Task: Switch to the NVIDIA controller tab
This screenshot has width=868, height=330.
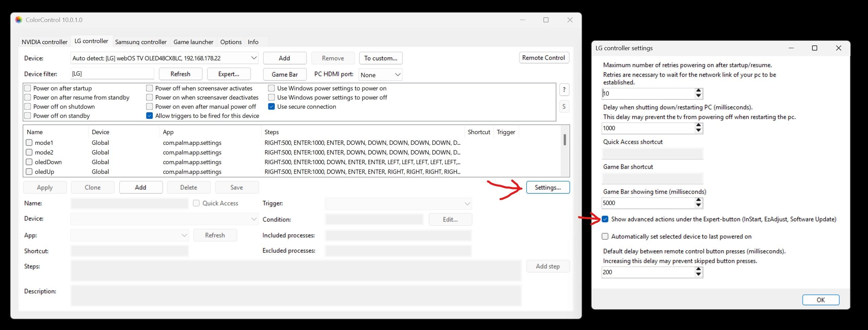Action: (x=45, y=42)
